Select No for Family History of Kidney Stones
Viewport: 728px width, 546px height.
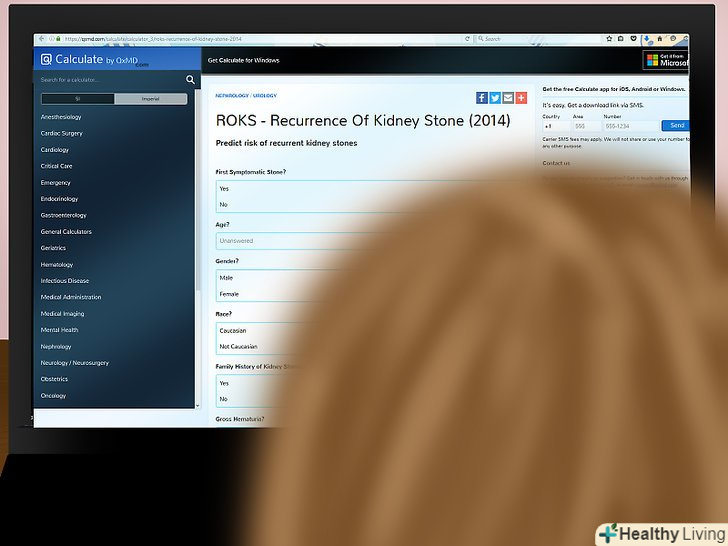point(223,399)
